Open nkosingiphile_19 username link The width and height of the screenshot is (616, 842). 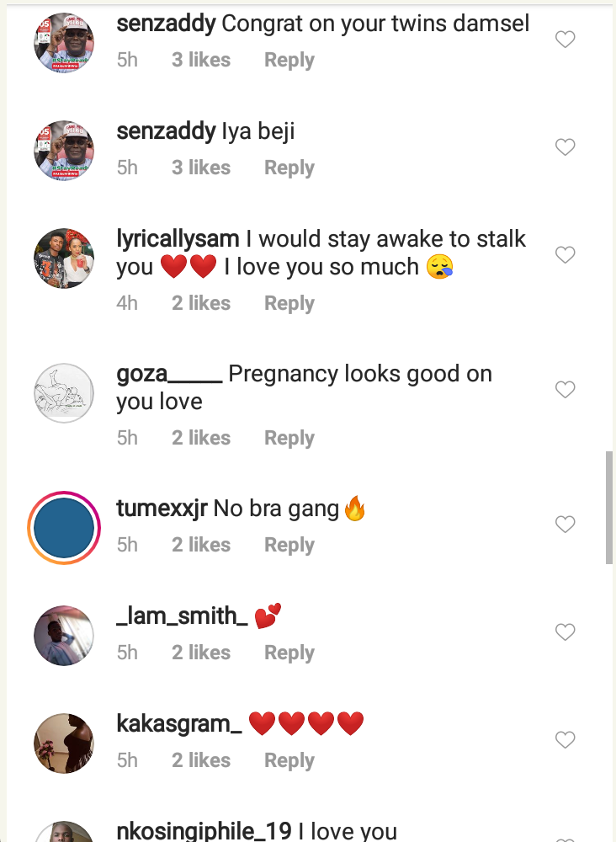(204, 832)
